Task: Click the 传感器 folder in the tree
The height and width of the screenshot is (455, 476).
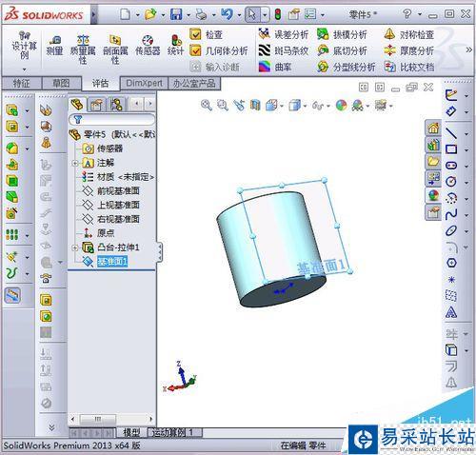Action: pyautogui.click(x=103, y=148)
